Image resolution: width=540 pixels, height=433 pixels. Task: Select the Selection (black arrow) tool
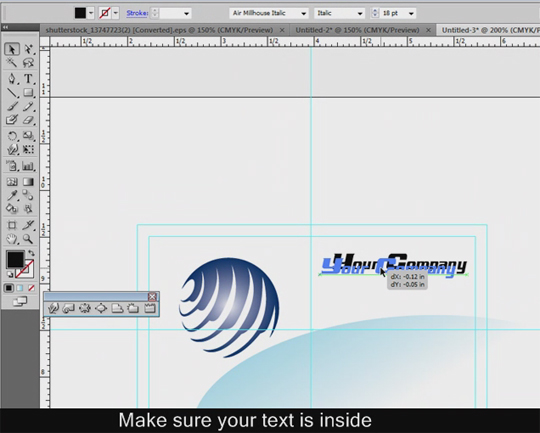tap(12, 49)
